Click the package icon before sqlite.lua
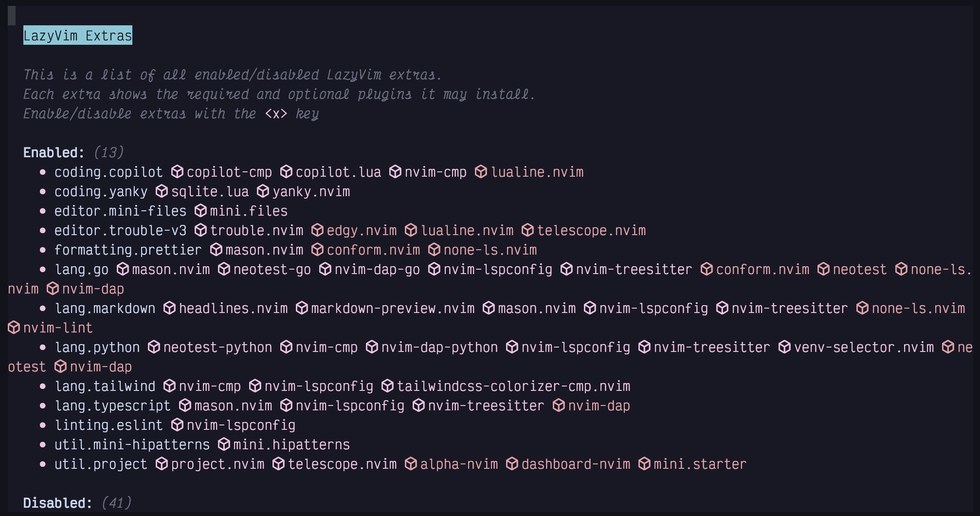980x516 pixels. 162,191
